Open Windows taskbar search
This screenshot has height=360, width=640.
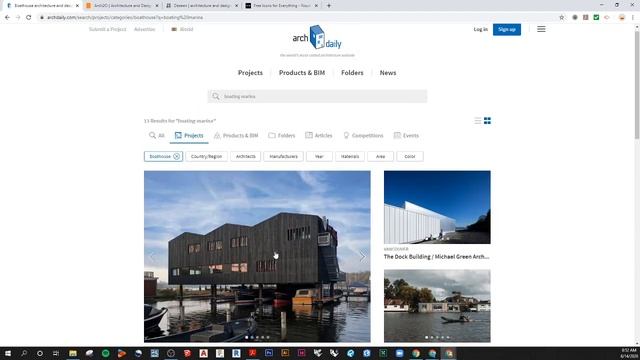coord(24,353)
